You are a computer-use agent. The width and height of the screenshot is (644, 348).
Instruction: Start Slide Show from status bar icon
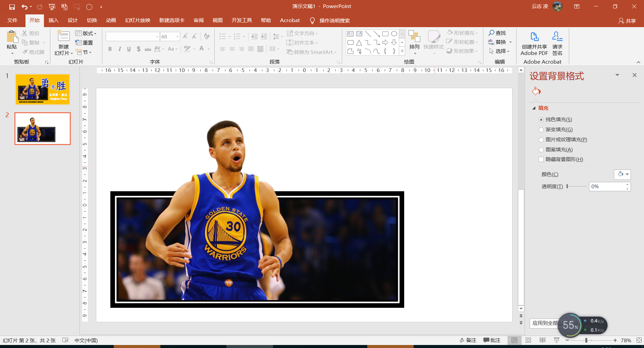pos(557,340)
